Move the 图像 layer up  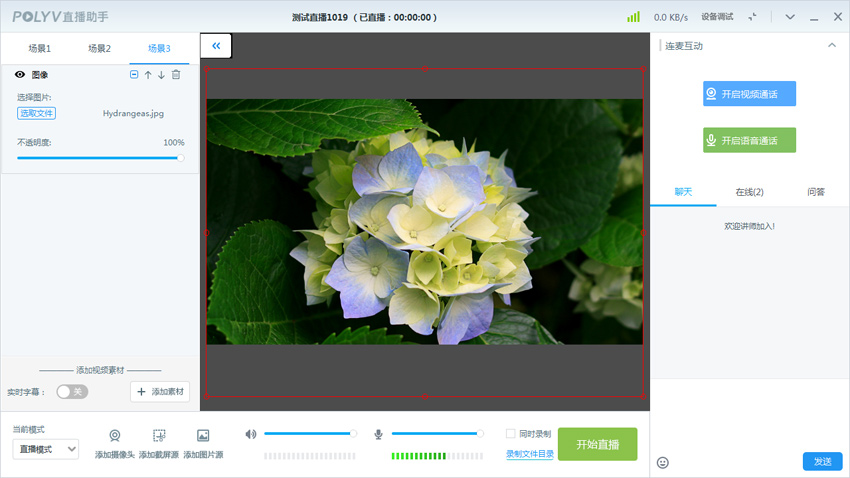coord(148,75)
